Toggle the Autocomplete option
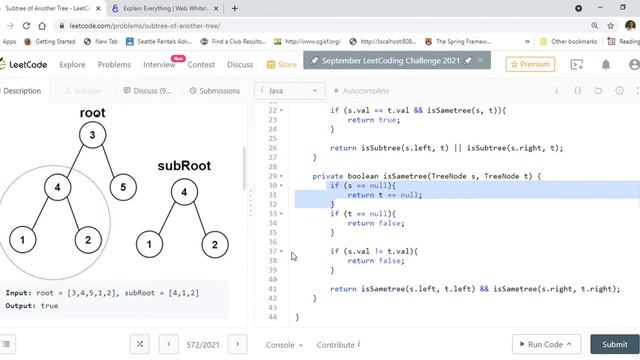The height and width of the screenshot is (360, 640). 361,91
